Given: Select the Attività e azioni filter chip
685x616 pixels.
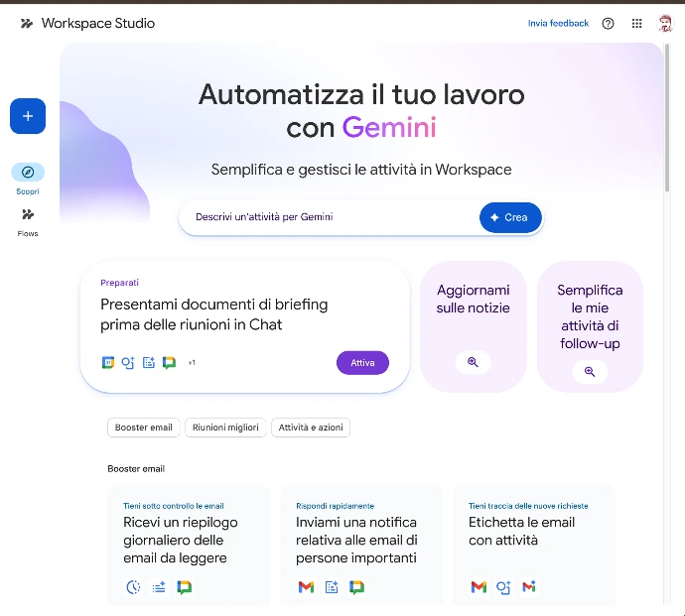Looking at the screenshot, I should (x=311, y=428).
